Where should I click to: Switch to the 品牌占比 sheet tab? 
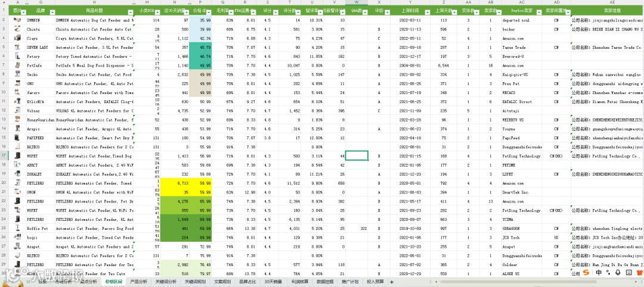(248, 282)
